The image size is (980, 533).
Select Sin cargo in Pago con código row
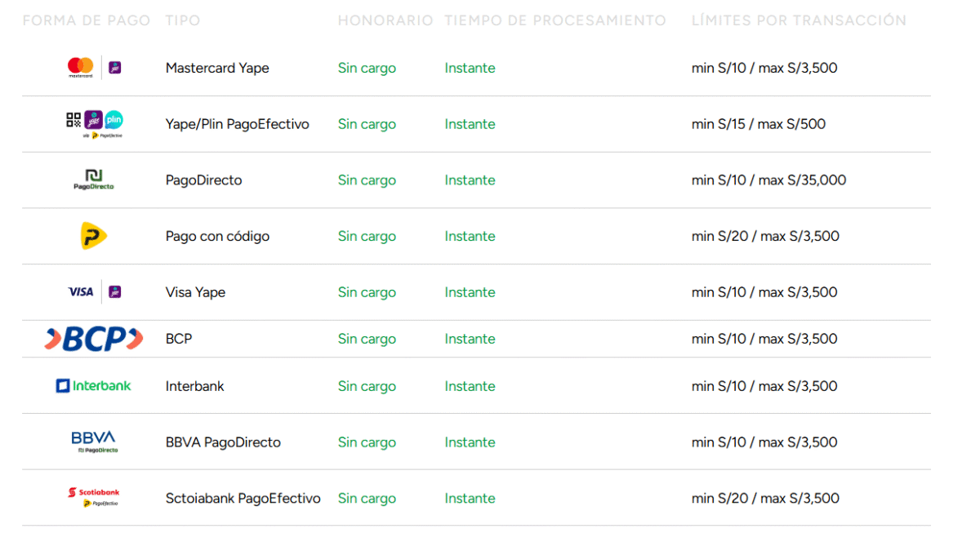click(x=367, y=237)
